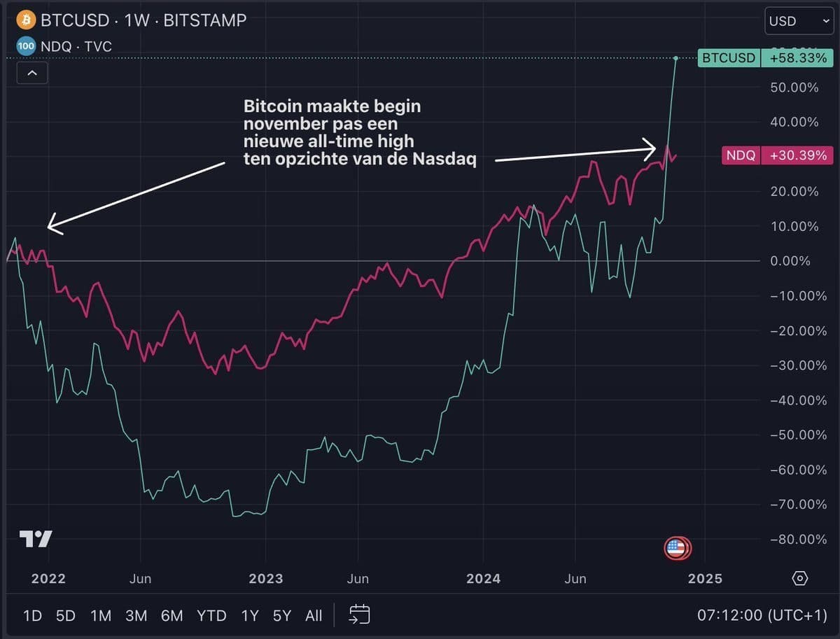Screen dimensions: 840x639
Task: Select the YTD time range
Action: point(211,616)
